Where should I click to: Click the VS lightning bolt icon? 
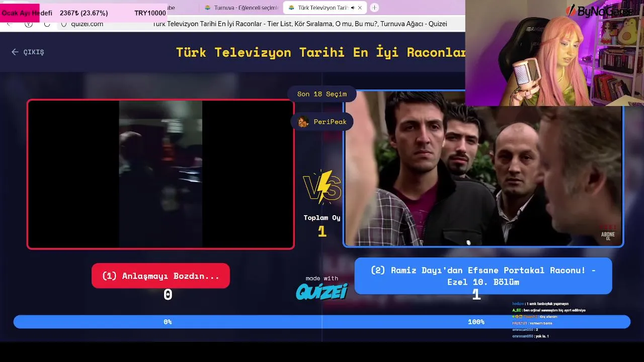click(323, 187)
